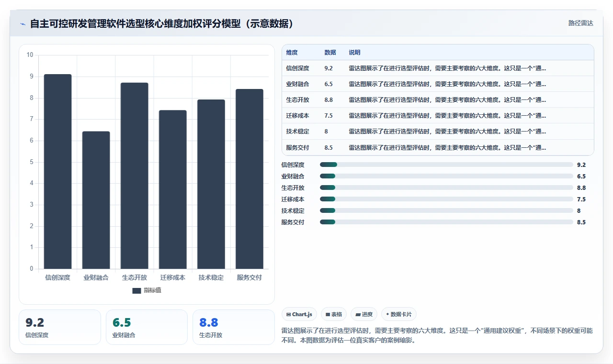This screenshot has height=364, width=613.
Task: Select the 迁移成本 table row cell
Action: (x=297, y=116)
